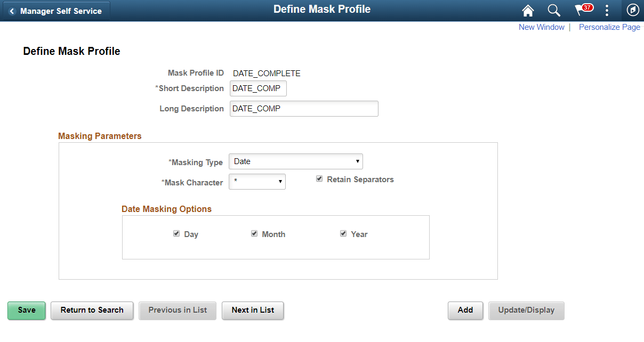Click the Update/Display button

[x=526, y=310]
